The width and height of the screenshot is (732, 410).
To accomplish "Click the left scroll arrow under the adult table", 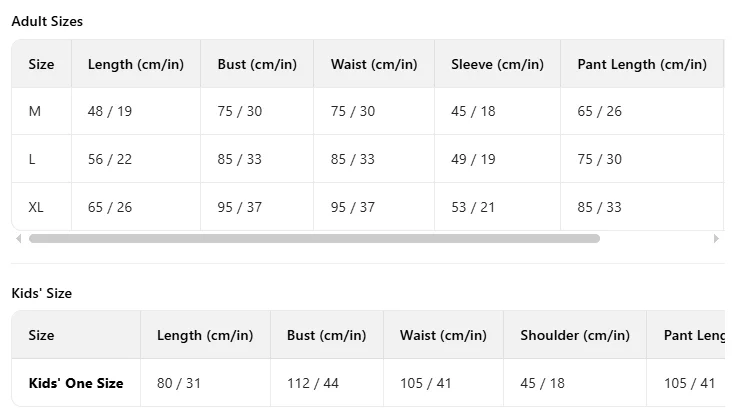I will coord(18,239).
